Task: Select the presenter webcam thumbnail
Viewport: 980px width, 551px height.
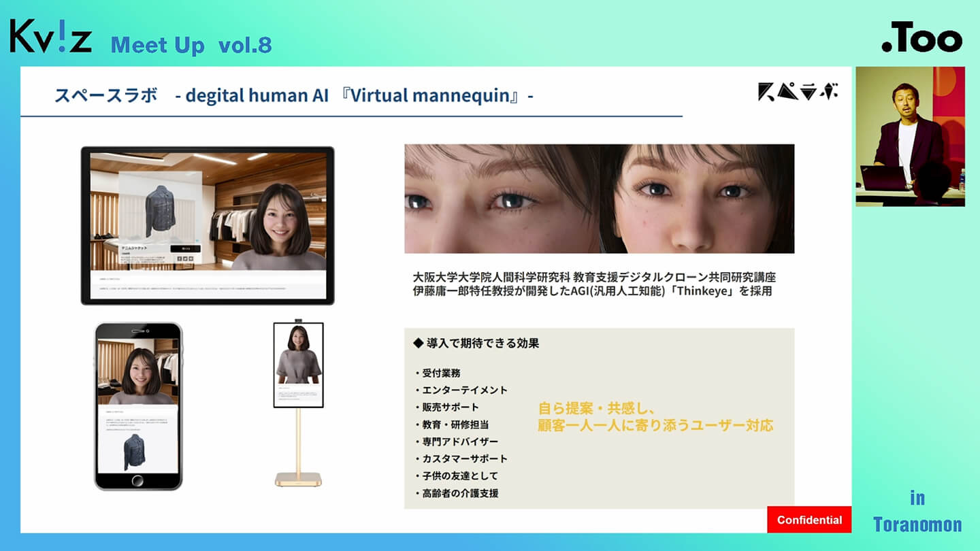Action: pyautogui.click(x=910, y=136)
